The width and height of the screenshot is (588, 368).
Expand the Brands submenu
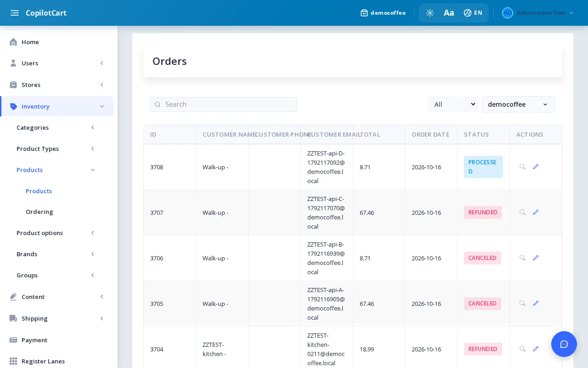click(57, 254)
